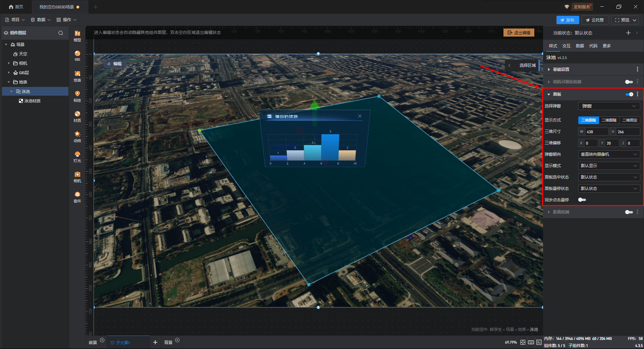
Task: Enable the 相机可视化检测 toggle
Action: [x=629, y=82]
